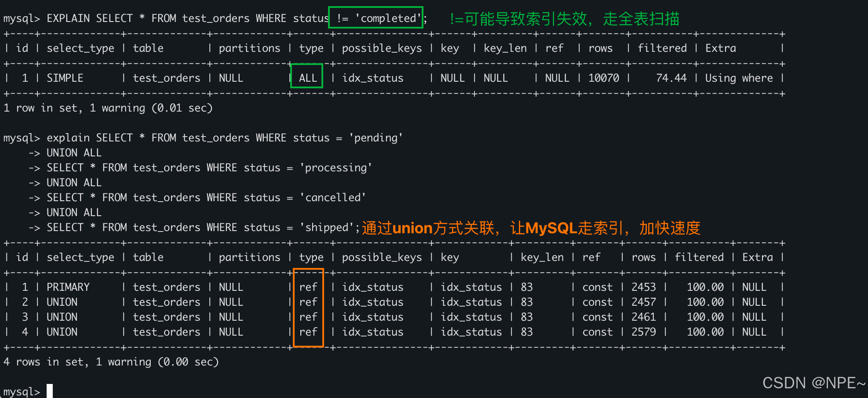Screen dimensions: 868x398
Task: Click '4 rows in set, 1 warning (0.00 sec)'
Action: coord(111,362)
